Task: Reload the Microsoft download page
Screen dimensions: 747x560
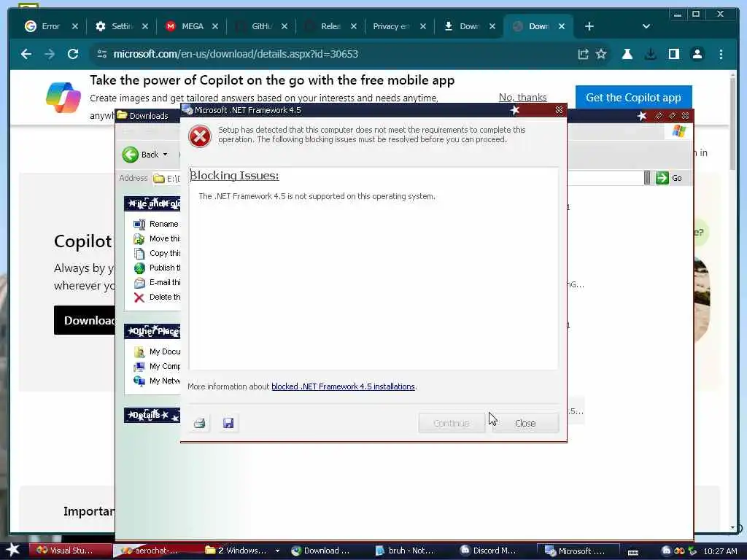Action: (73, 54)
